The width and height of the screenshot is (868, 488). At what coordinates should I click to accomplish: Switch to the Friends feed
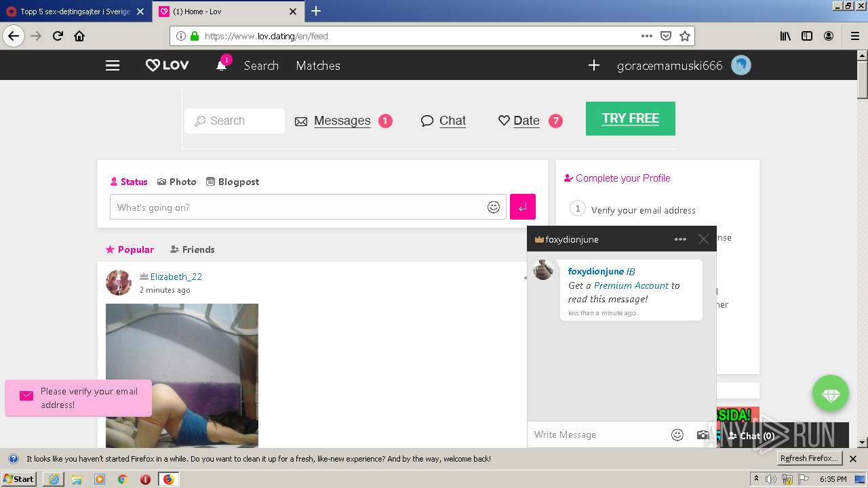pos(192,249)
